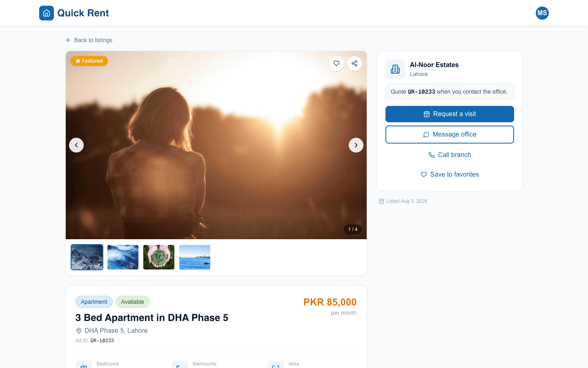The image size is (588, 368).
Task: Click the calendar icon beside Listed Aug 3, 2026
Action: point(381,201)
